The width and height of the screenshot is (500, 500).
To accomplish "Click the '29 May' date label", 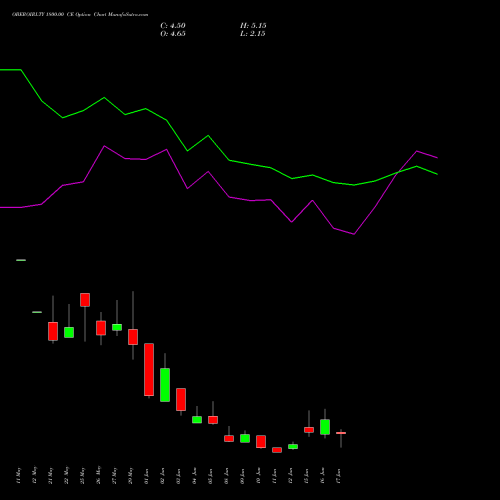I will pyautogui.click(x=130, y=475).
